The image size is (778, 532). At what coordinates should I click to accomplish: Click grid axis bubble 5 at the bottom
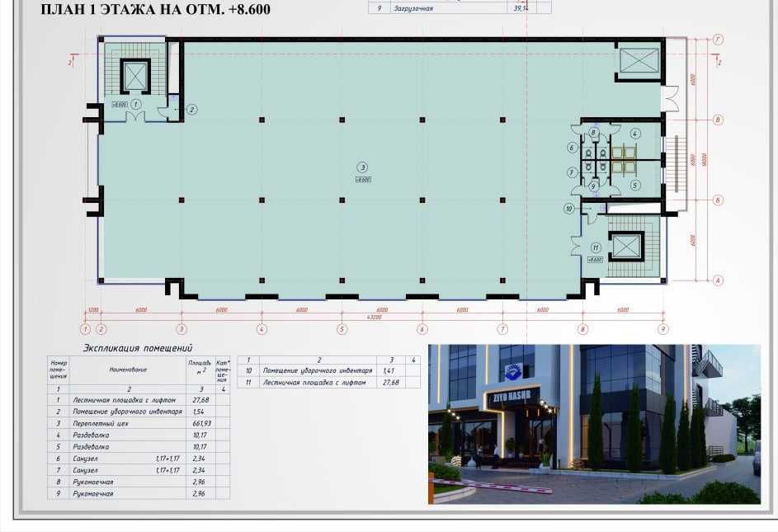click(x=342, y=329)
